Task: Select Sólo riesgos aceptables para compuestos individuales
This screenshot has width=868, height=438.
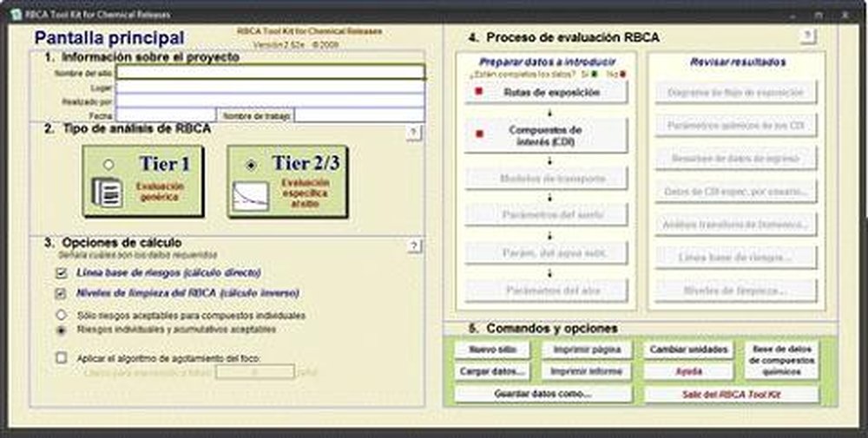Action: click(x=62, y=315)
